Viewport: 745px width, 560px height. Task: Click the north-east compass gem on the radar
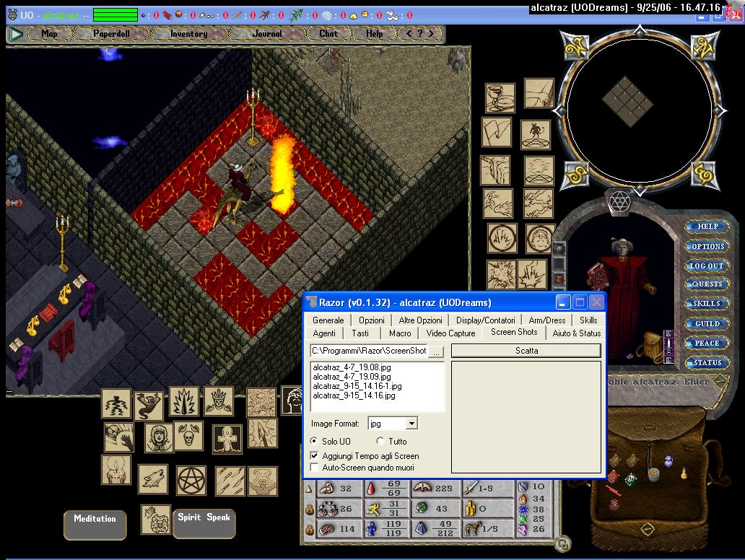pyautogui.click(x=704, y=47)
